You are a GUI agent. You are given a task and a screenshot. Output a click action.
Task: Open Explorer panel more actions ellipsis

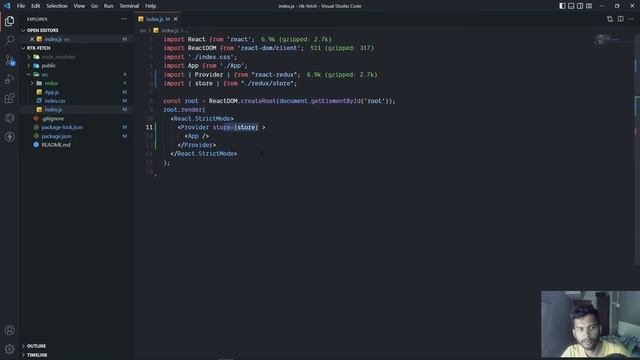(124, 19)
